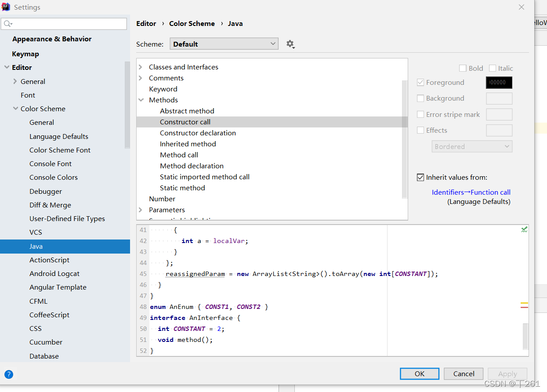The height and width of the screenshot is (392, 547).
Task: Click the attributes list vertical scrollbar
Action: pyautogui.click(x=405, y=139)
